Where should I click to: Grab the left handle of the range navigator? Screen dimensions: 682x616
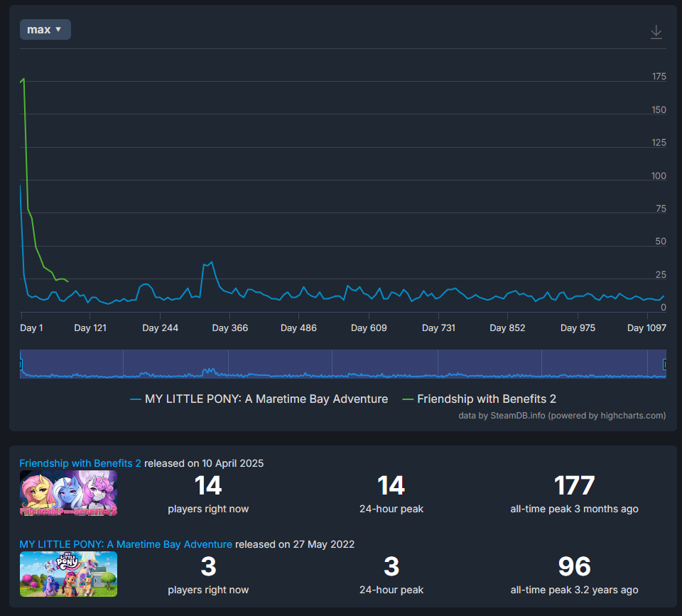(21, 364)
